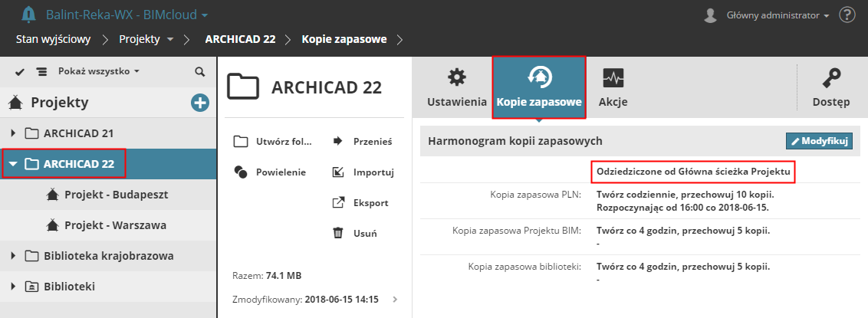The width and height of the screenshot is (868, 318).
Task: Select the ARCHICAD 21 folder row
Action: (x=108, y=133)
